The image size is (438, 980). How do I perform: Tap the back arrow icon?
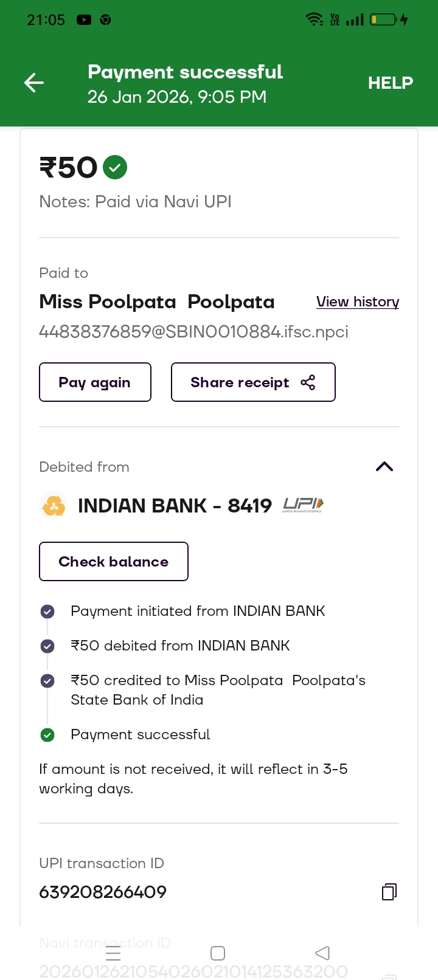point(34,83)
